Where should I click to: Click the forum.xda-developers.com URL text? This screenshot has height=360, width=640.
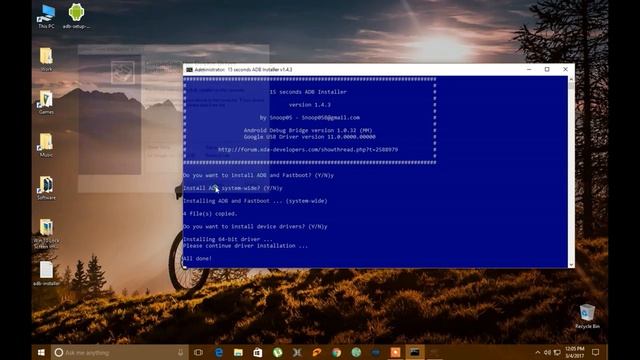click(x=308, y=150)
